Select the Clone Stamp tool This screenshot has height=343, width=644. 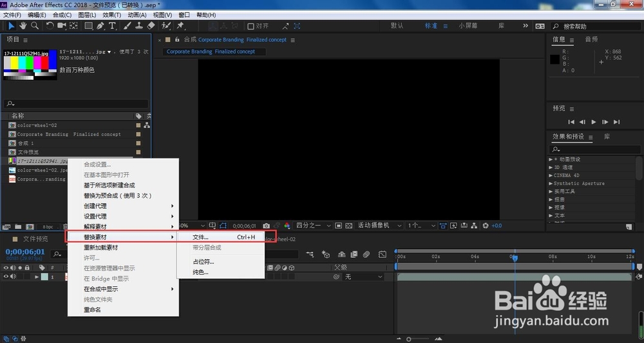tap(139, 26)
